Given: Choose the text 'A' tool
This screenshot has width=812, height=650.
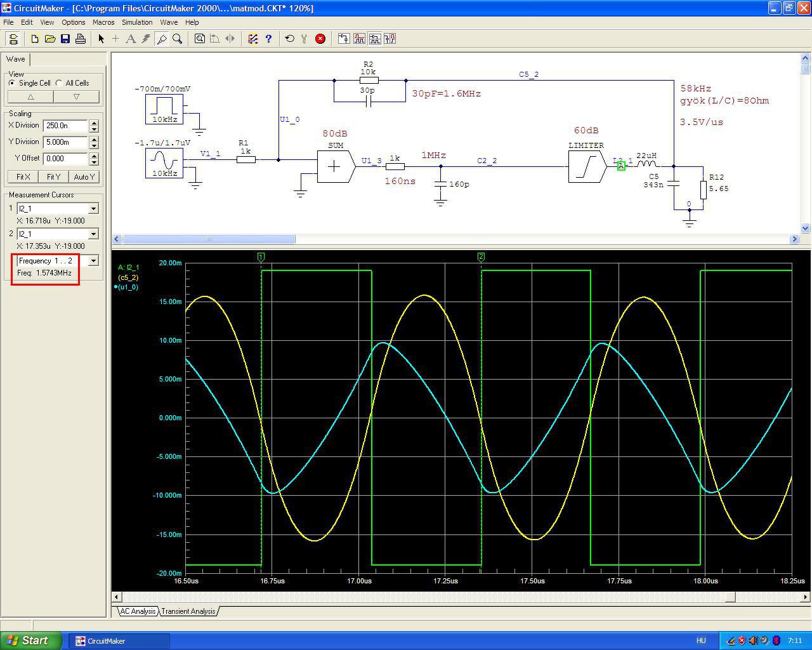Looking at the screenshot, I should [131, 39].
